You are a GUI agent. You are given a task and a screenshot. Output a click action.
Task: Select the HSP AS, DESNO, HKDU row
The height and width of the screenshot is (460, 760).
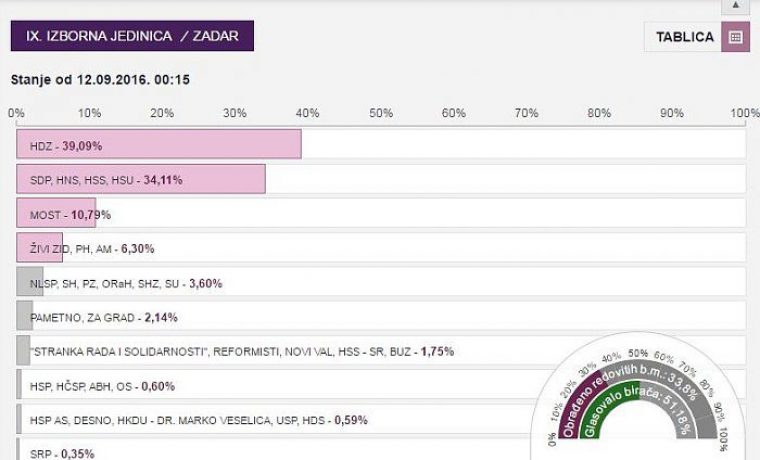(x=381, y=419)
